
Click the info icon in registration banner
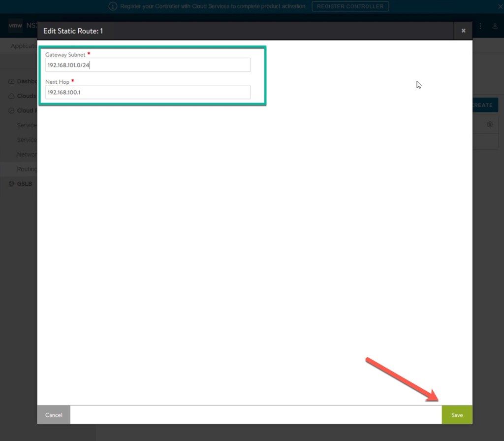113,6
